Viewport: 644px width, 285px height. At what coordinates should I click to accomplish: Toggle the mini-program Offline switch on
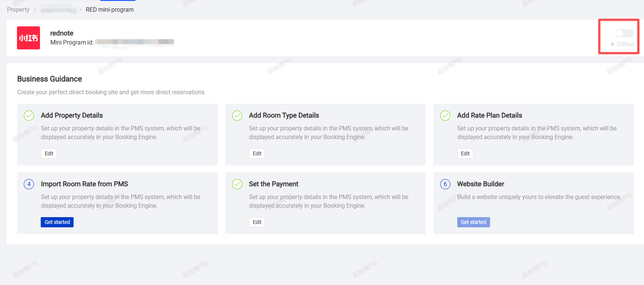[x=624, y=33]
